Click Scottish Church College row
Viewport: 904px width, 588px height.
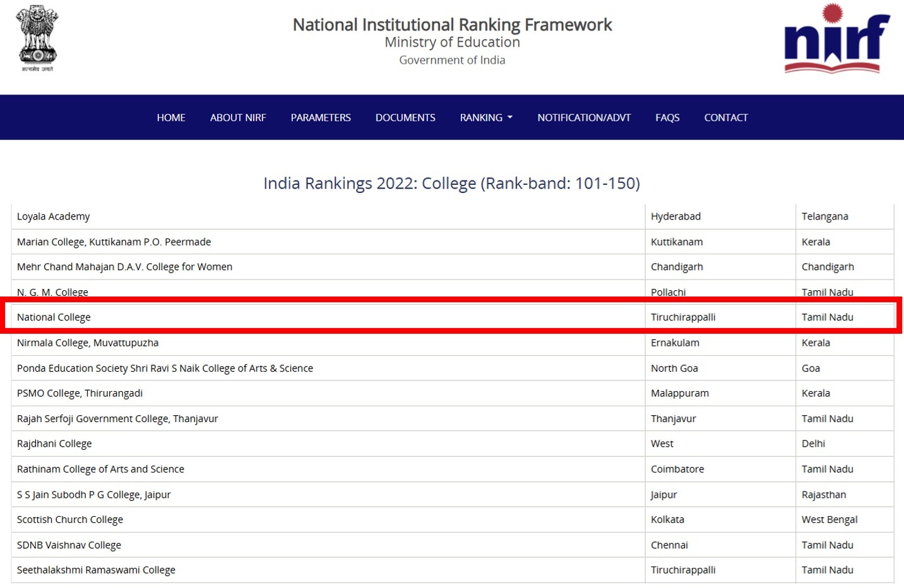pyautogui.click(x=70, y=520)
